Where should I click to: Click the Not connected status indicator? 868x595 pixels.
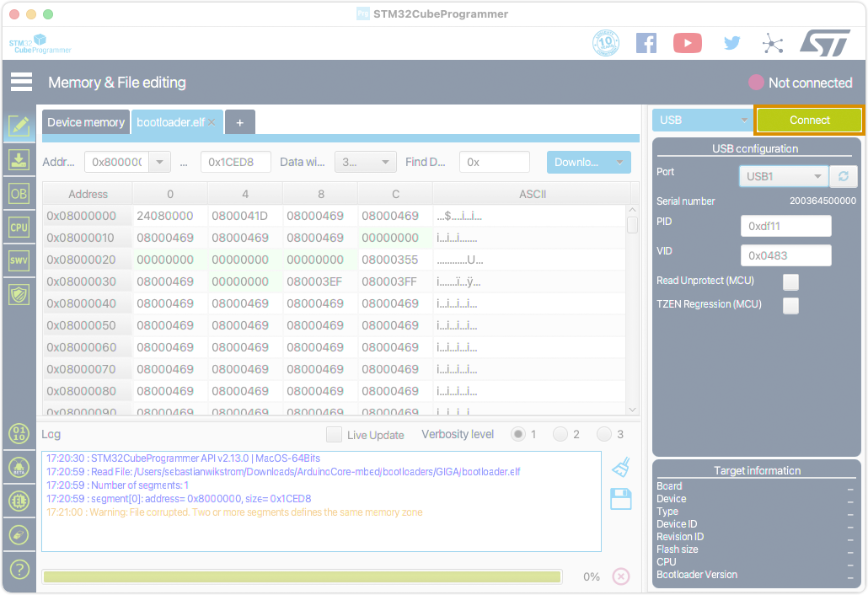pos(800,83)
